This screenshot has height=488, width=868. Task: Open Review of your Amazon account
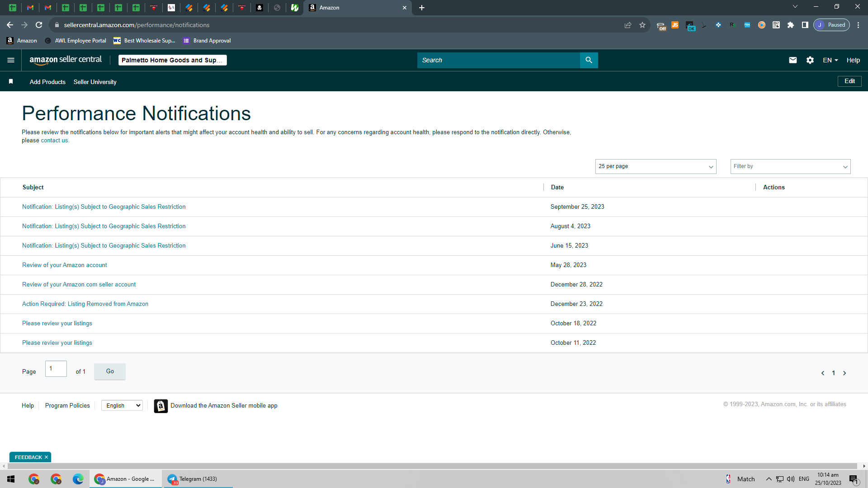click(65, 265)
